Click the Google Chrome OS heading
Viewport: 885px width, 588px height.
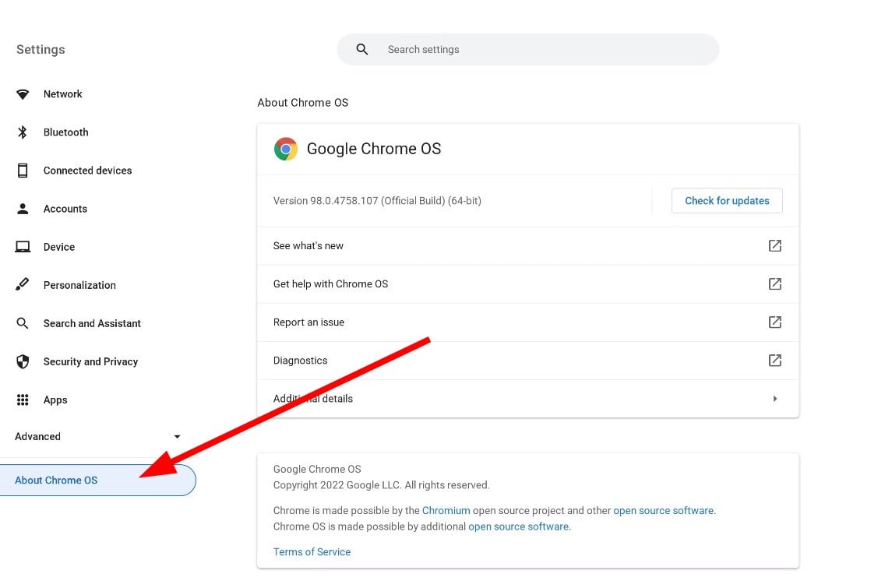click(x=374, y=149)
